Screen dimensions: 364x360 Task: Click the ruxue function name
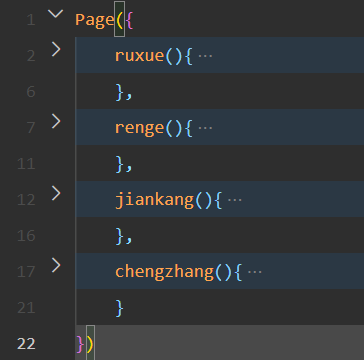click(140, 56)
